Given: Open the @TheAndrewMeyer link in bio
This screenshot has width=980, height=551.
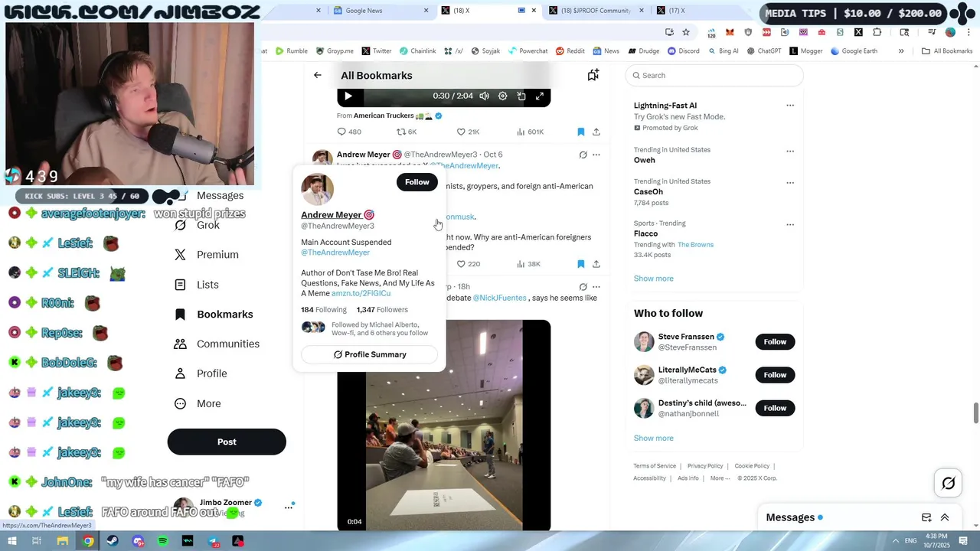Looking at the screenshot, I should pyautogui.click(x=335, y=253).
